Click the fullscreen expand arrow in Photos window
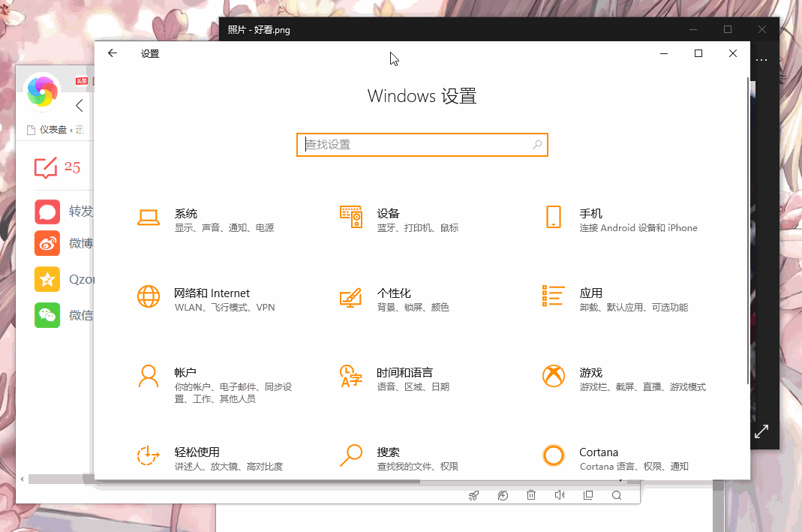Image resolution: width=802 pixels, height=532 pixels. pos(761,431)
